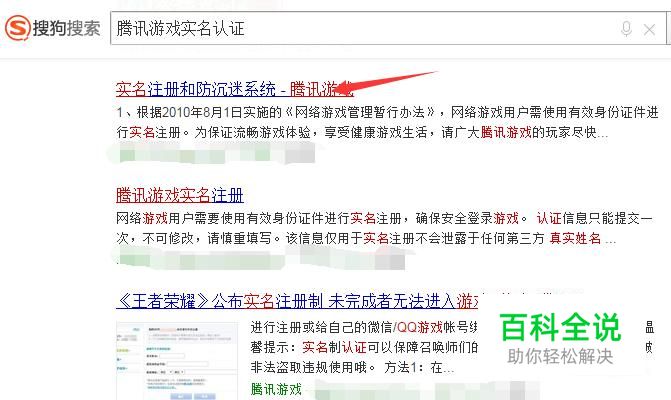Click snippet line 馨提示：实名制认证可以保障召唤师们

364,347
